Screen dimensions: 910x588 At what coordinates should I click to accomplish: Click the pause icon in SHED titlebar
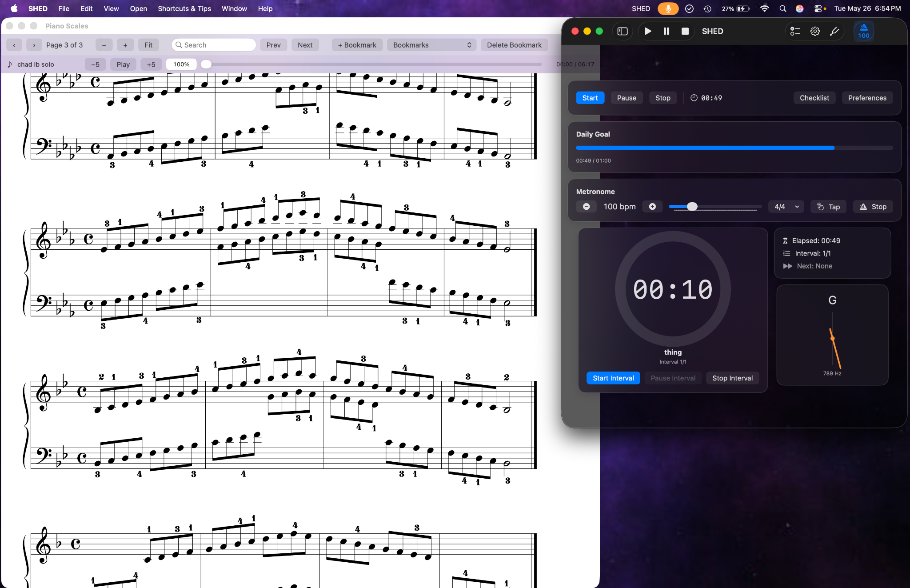[667, 31]
